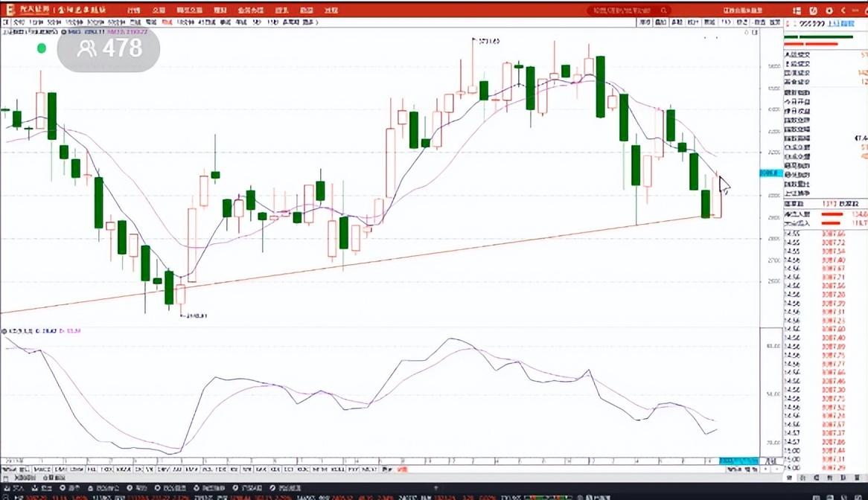
Task: Click the 叠加 toolbar button
Action: coord(661,22)
